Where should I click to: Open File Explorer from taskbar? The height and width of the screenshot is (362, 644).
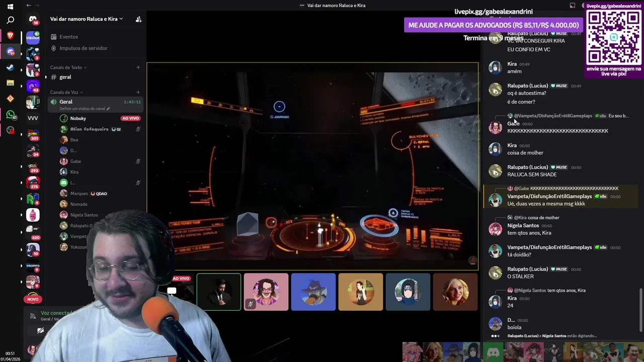pyautogui.click(x=10, y=83)
